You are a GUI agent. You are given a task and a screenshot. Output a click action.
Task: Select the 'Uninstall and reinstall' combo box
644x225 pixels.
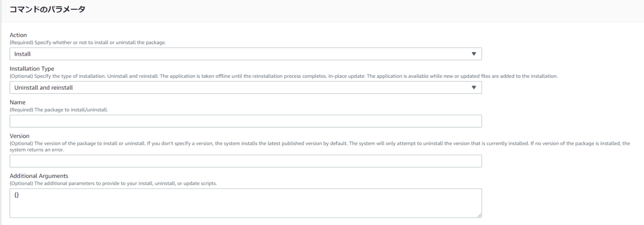click(x=246, y=87)
